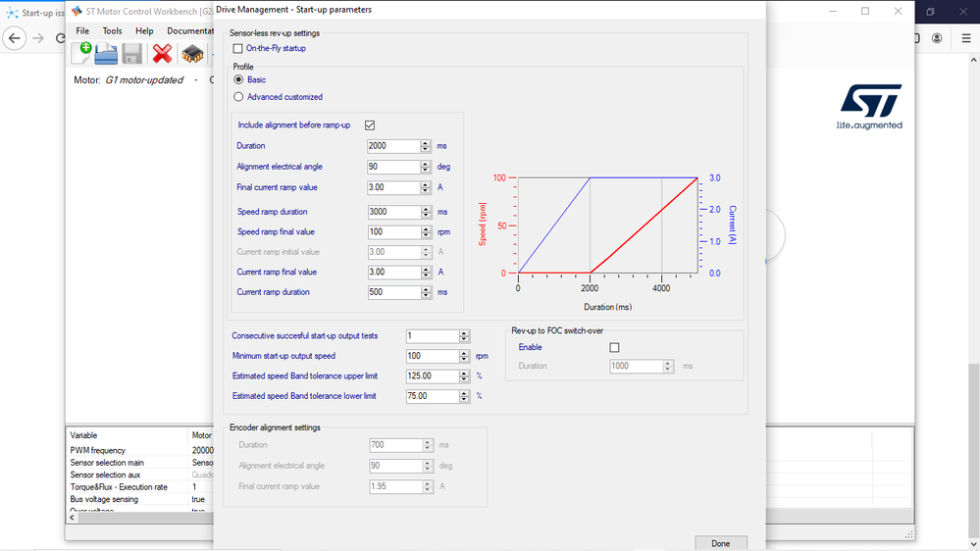This screenshot has height=551, width=980.
Task: Select the Advanced customized profile
Action: tap(238, 97)
